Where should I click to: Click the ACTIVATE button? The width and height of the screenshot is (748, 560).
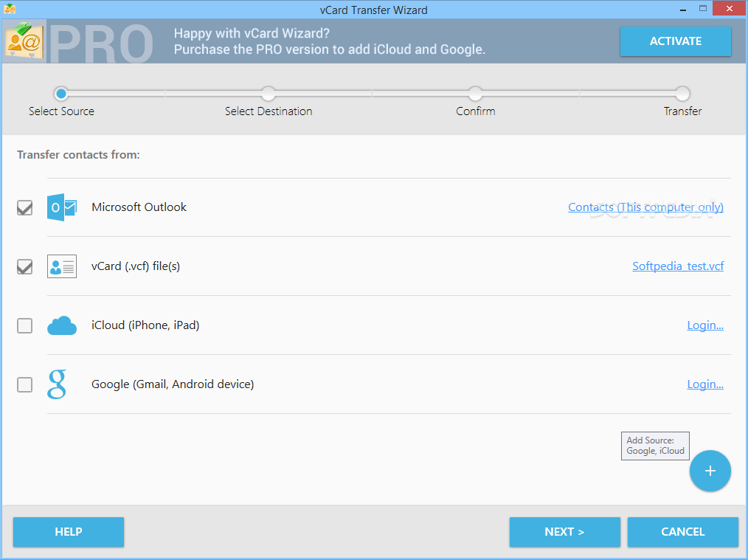click(676, 41)
